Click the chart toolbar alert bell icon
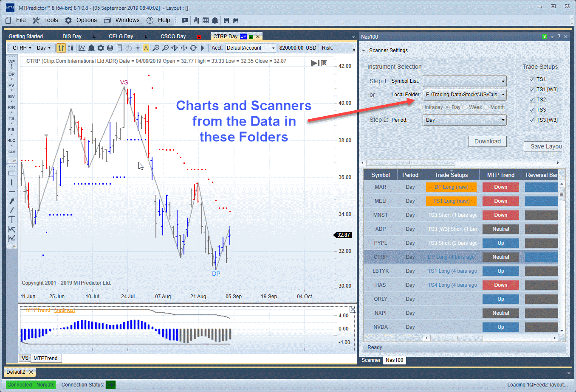This screenshot has width=576, height=392. (x=91, y=48)
